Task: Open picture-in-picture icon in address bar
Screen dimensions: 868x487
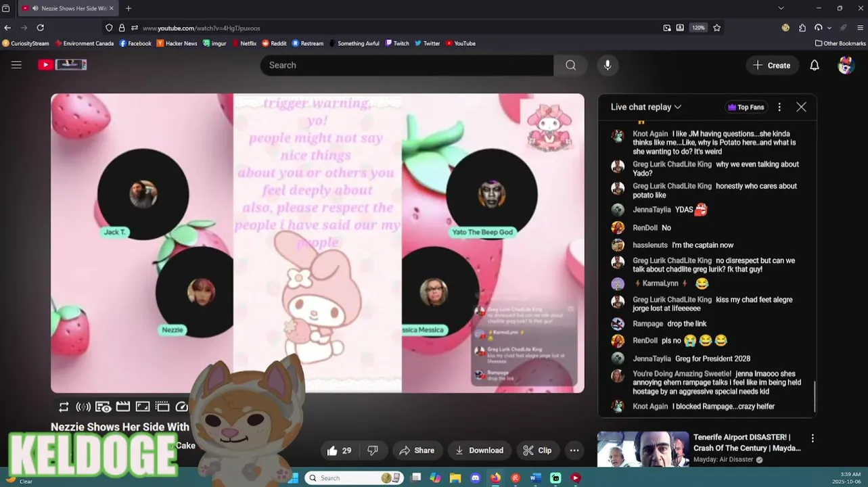Action: (667, 28)
